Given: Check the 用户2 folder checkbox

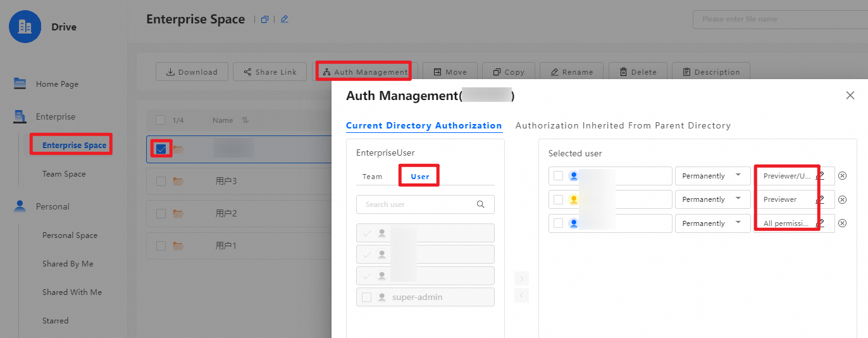Looking at the screenshot, I should pos(161,213).
